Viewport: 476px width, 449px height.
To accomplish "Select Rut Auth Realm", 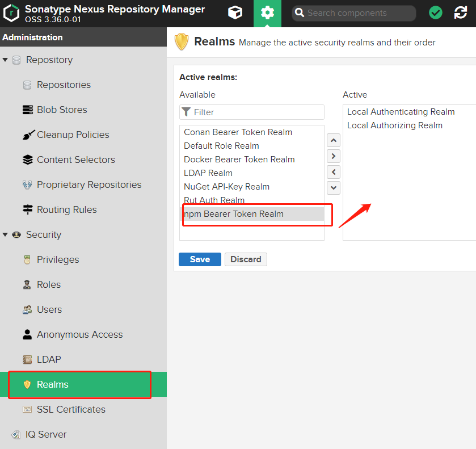I will point(252,200).
